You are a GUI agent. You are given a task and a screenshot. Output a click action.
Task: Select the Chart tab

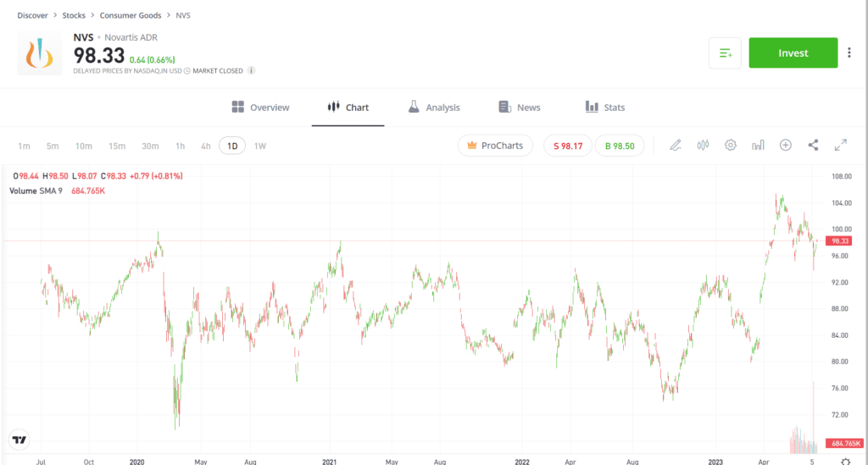[348, 108]
